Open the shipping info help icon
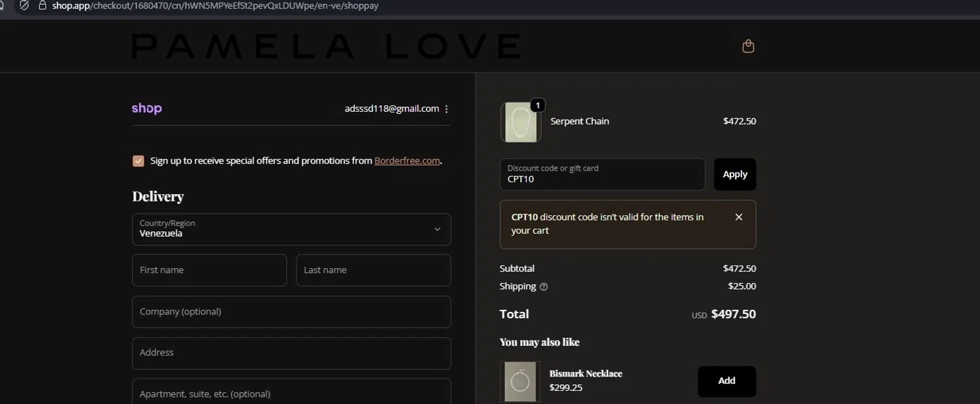The image size is (980, 404). pyautogui.click(x=544, y=286)
